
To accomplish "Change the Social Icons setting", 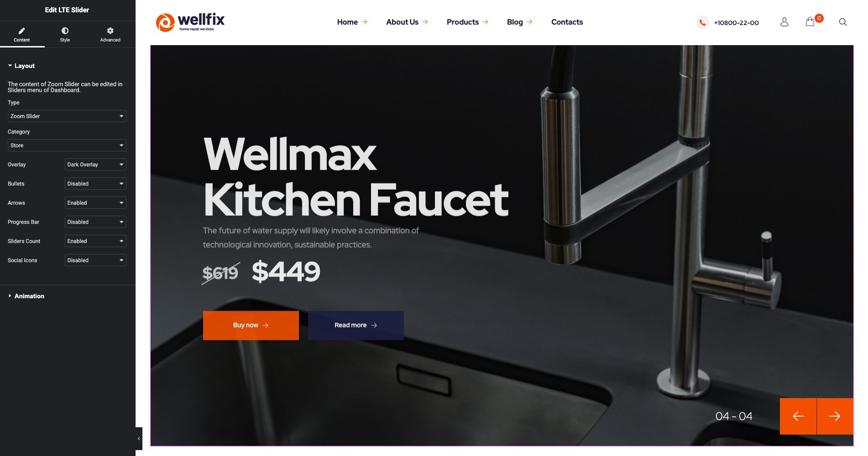I will [95, 260].
